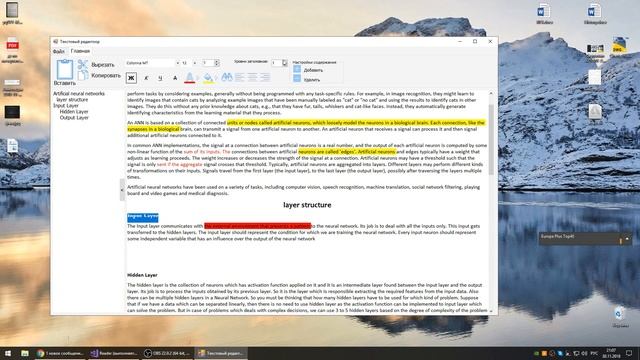Open the Файл menu
Viewport: 640px width, 360px height.
pos(59,51)
